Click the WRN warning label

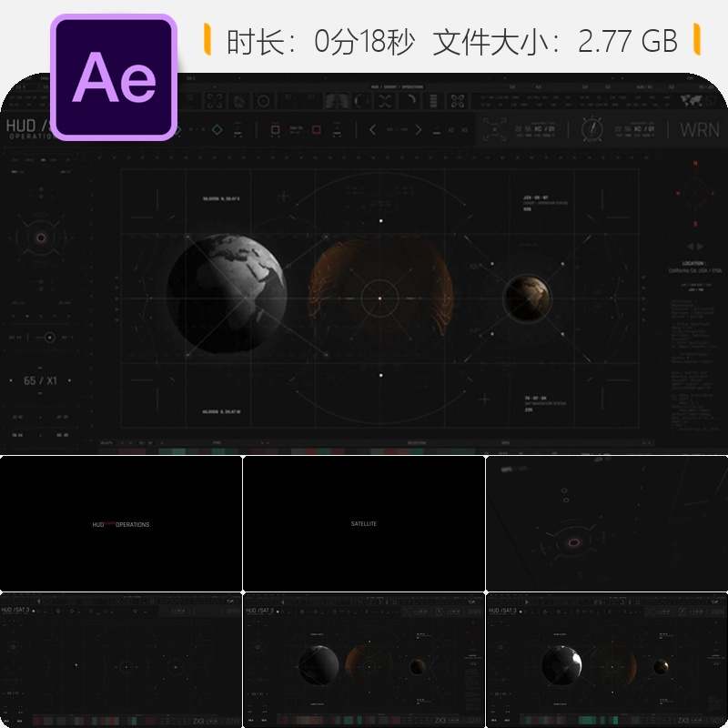pos(698,128)
